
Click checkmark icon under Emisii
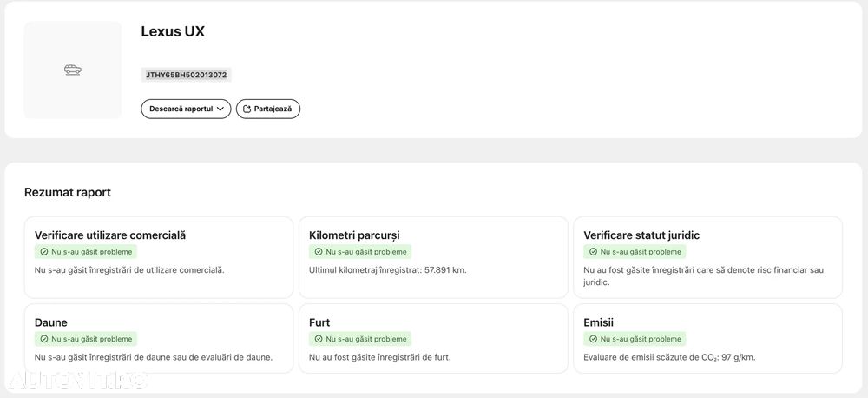[x=593, y=339]
